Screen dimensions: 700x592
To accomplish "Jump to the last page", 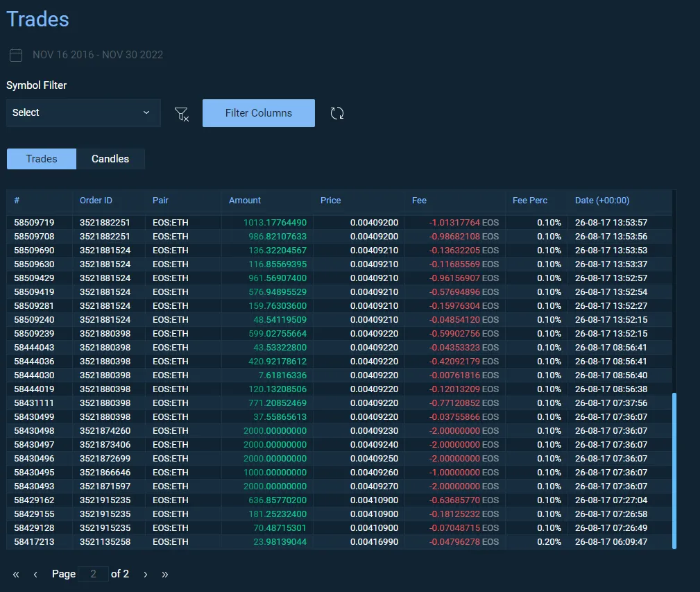I will (x=165, y=575).
